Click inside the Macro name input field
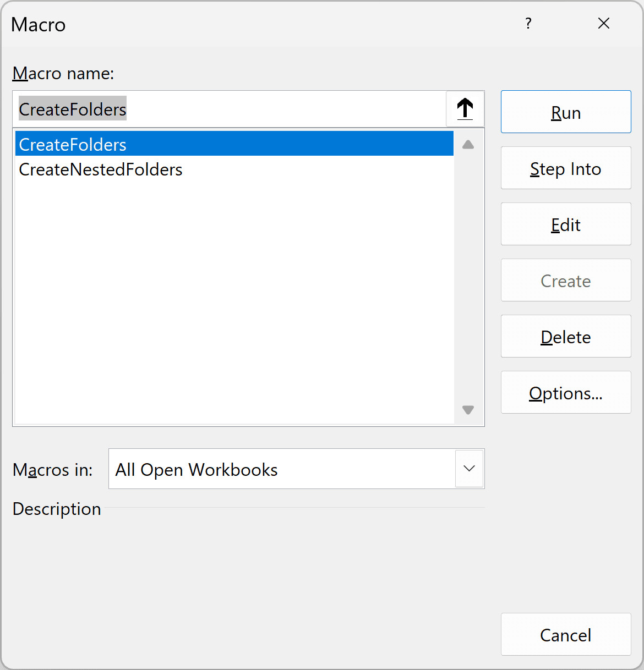Viewport: 644px width, 670px height. 231,109
